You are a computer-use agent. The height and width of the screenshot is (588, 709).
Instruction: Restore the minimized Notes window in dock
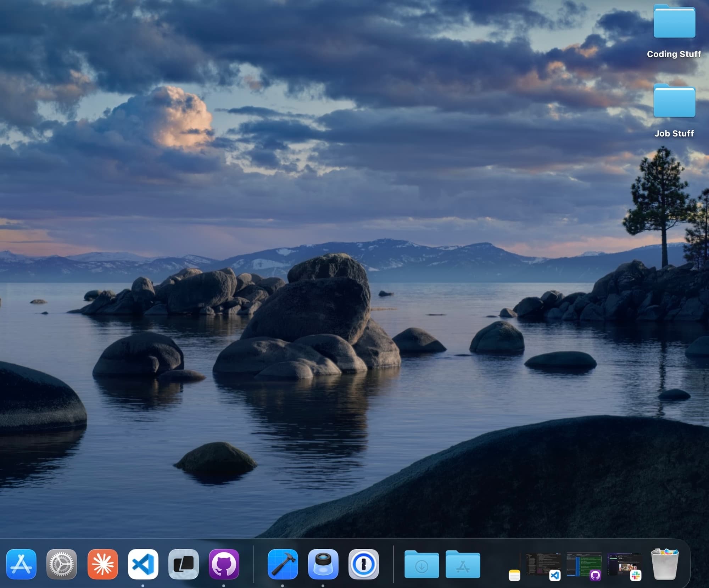click(x=514, y=575)
